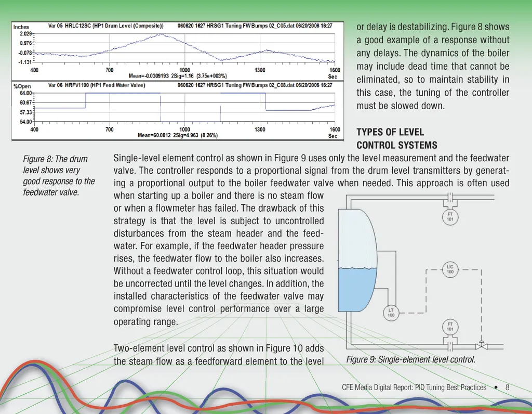The image size is (532, 414).
Task: Click the Mean=-0.0309193 statistics text
Action: (178, 76)
